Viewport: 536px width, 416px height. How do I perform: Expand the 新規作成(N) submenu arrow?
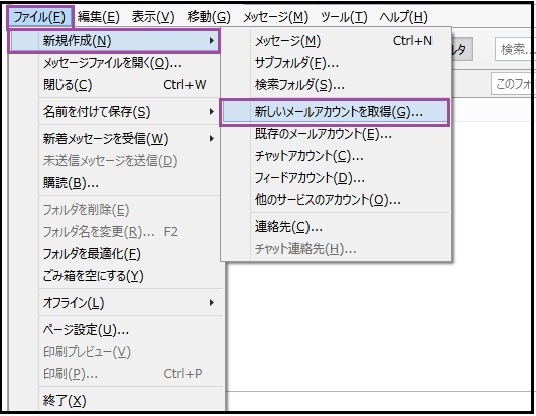pyautogui.click(x=212, y=41)
